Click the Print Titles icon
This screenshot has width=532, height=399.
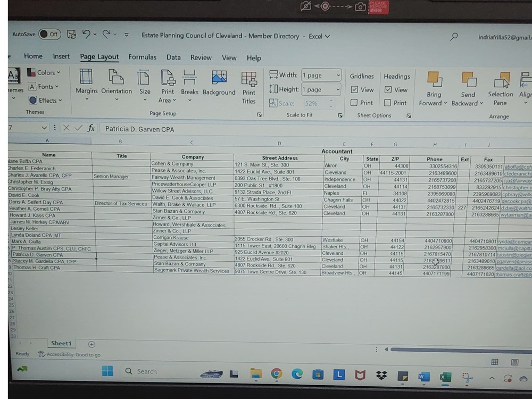click(249, 79)
